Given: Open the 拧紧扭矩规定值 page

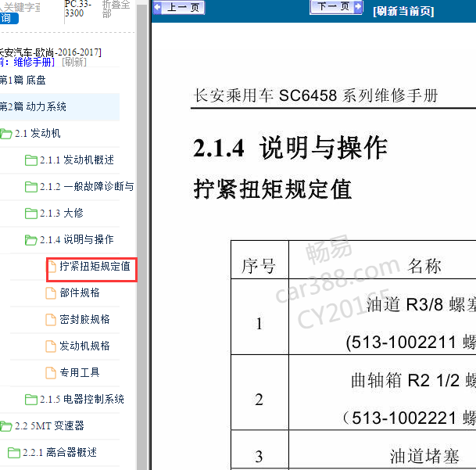Looking at the screenshot, I should pos(95,266).
